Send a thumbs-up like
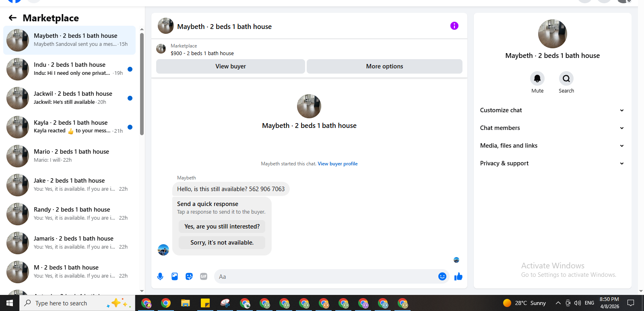This screenshot has width=644, height=311. click(458, 276)
